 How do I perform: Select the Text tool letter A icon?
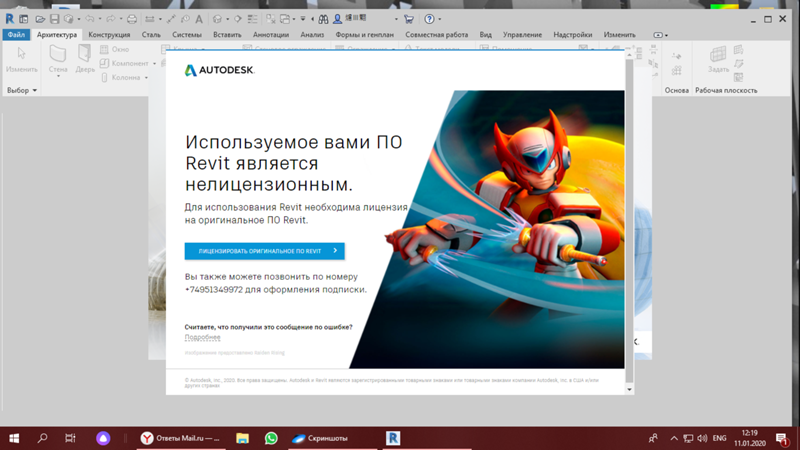pyautogui.click(x=199, y=19)
